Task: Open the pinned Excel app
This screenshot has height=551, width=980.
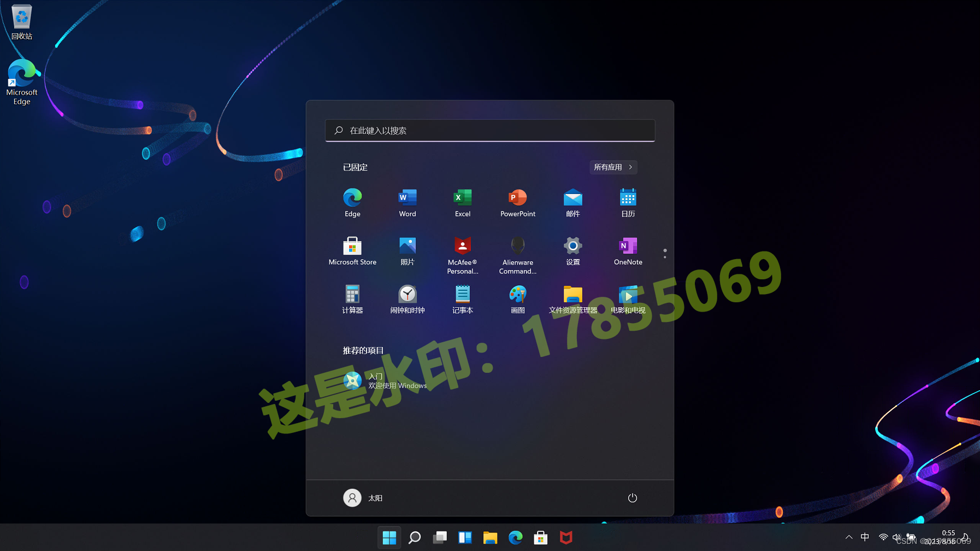Action: click(463, 203)
